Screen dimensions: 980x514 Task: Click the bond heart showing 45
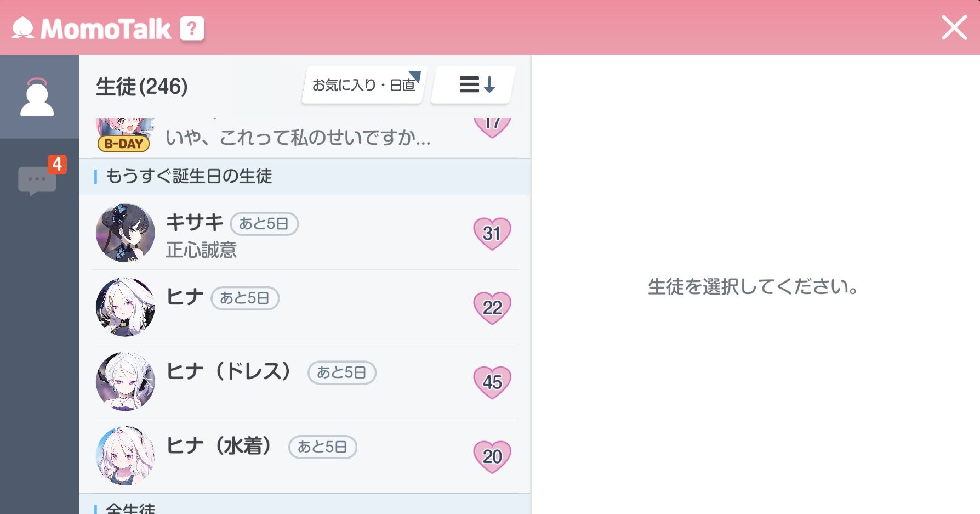click(x=492, y=382)
